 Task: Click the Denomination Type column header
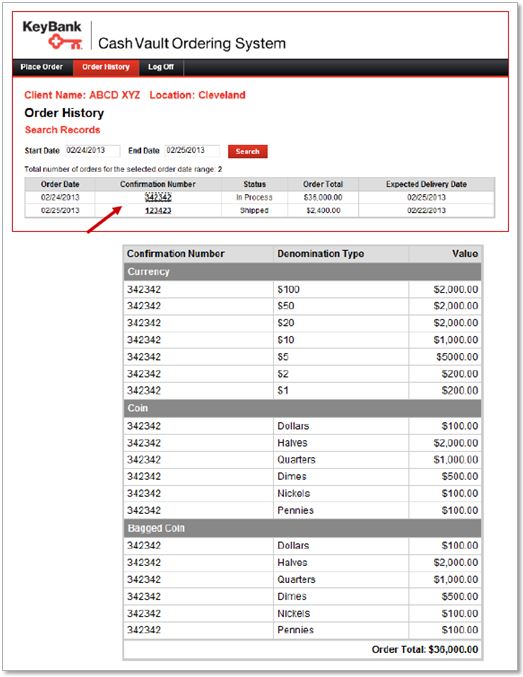320,254
